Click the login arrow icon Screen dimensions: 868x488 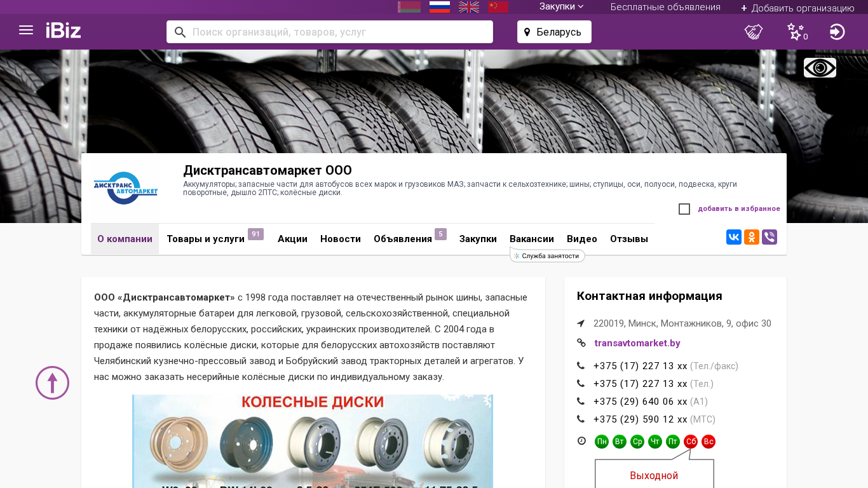point(837,32)
